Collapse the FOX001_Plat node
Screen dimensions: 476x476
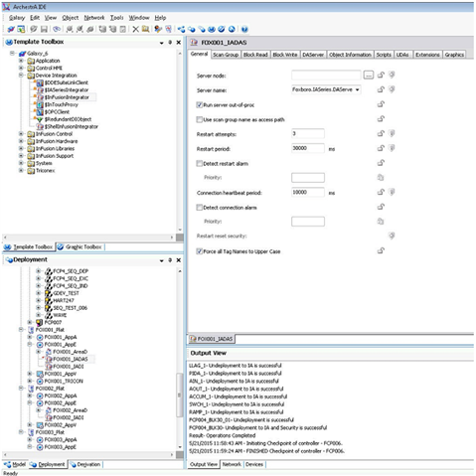click(21, 330)
